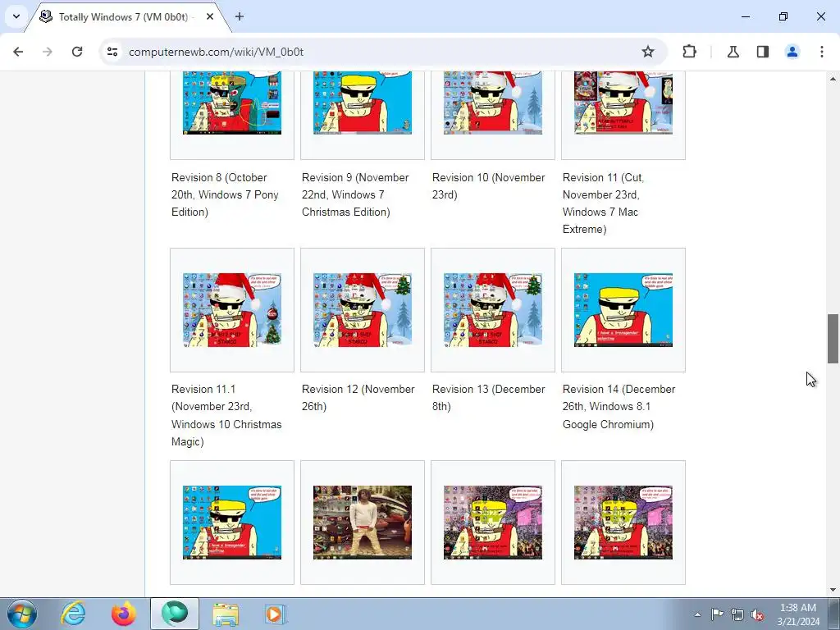Go back to the previous page
840x630 pixels.
point(18,52)
